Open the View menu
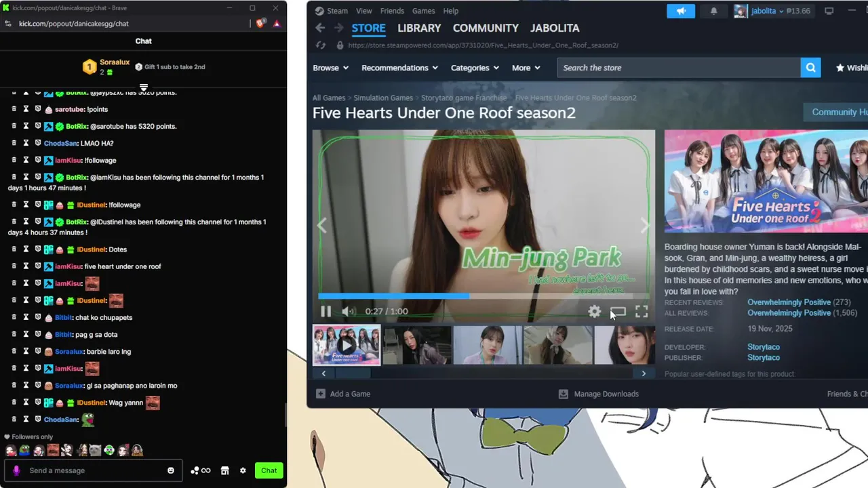Viewport: 868px width, 488px height. (x=364, y=11)
